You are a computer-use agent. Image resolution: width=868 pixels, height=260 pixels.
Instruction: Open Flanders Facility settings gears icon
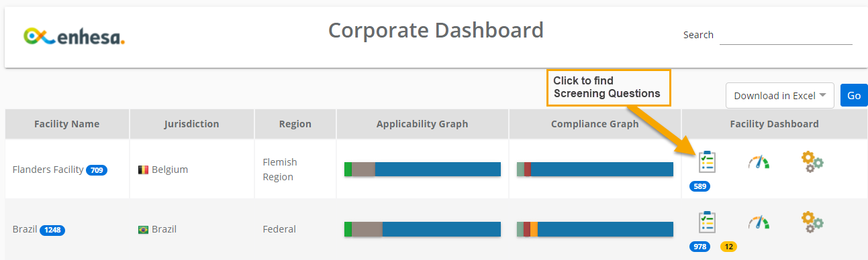click(812, 161)
